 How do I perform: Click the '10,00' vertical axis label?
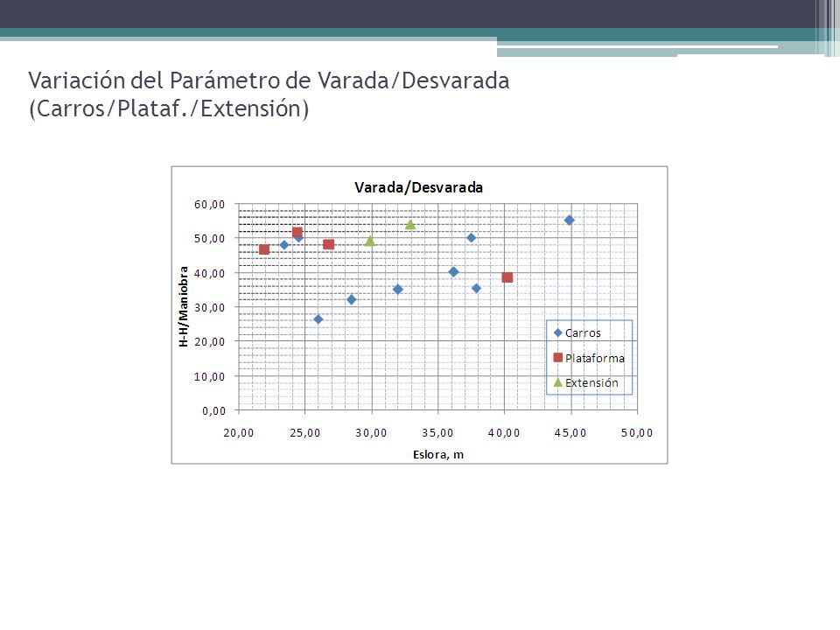[x=210, y=376]
